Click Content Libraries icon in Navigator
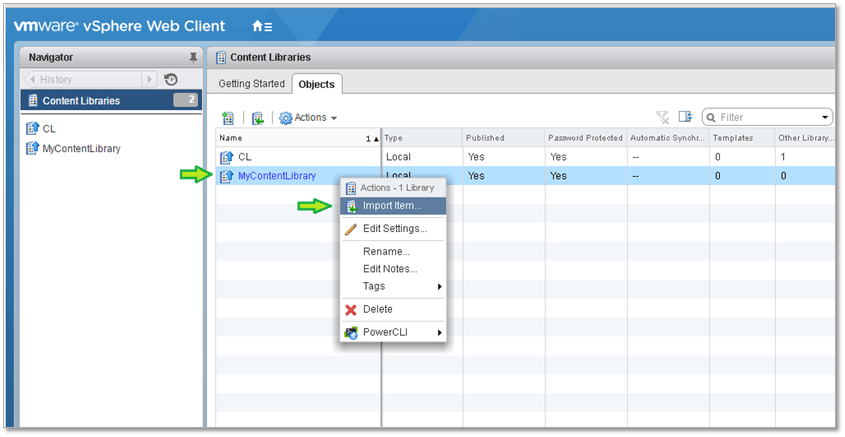Screen dimensions: 845x437 click(x=33, y=100)
